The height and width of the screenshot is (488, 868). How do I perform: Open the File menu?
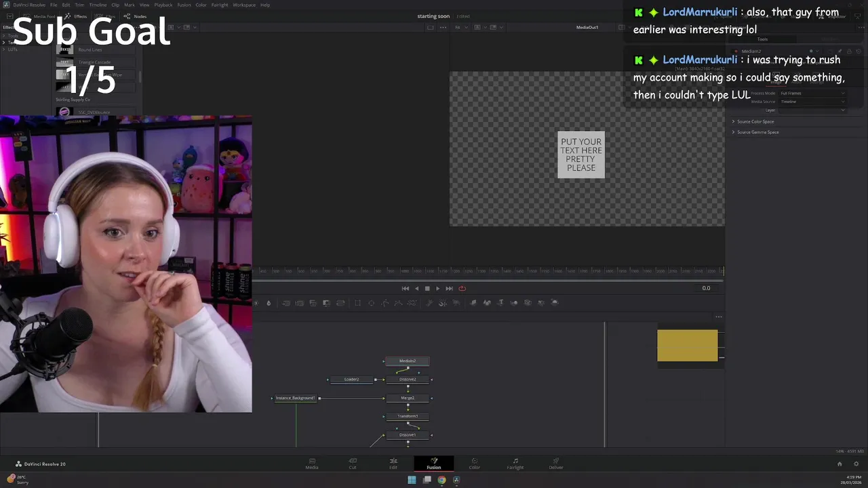(54, 5)
